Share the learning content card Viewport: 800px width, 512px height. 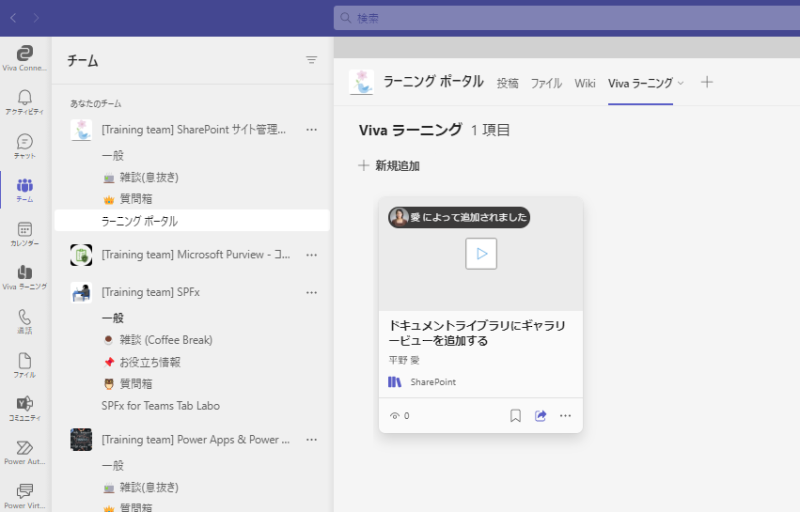click(x=540, y=416)
